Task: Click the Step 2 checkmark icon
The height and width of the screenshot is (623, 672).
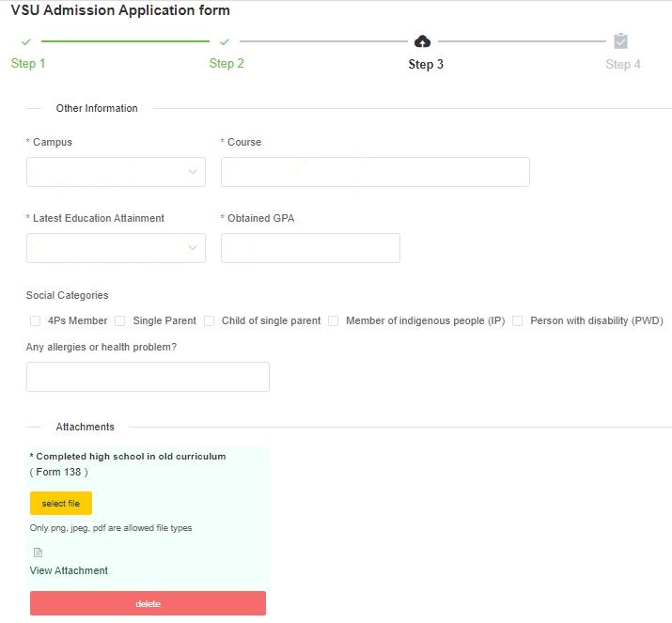Action: pos(225,42)
